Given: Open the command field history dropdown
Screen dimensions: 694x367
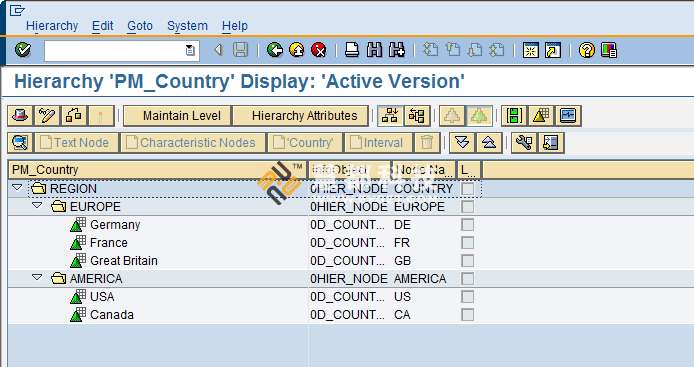Looking at the screenshot, I should tap(190, 50).
